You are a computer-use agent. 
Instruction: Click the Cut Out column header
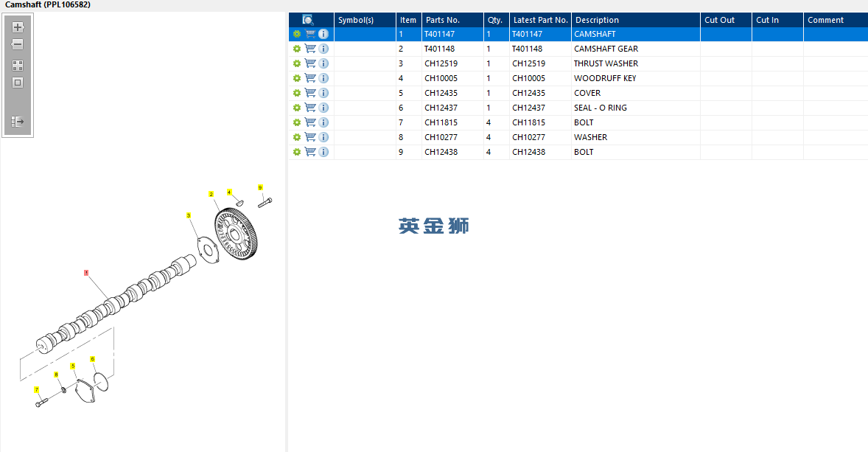(x=726, y=20)
